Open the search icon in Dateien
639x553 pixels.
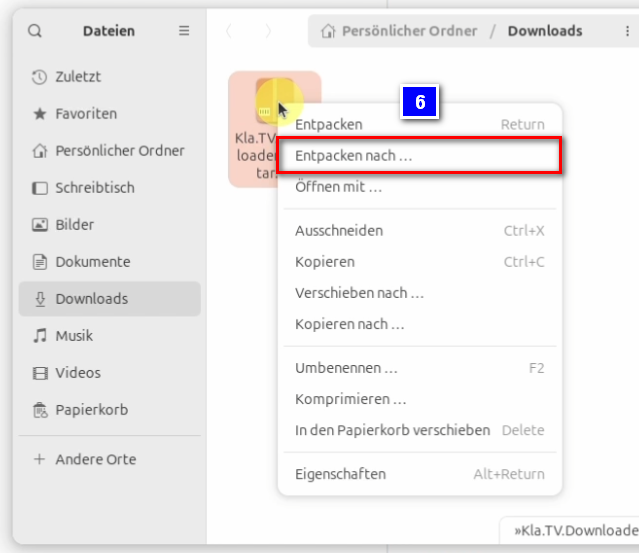[x=35, y=31]
